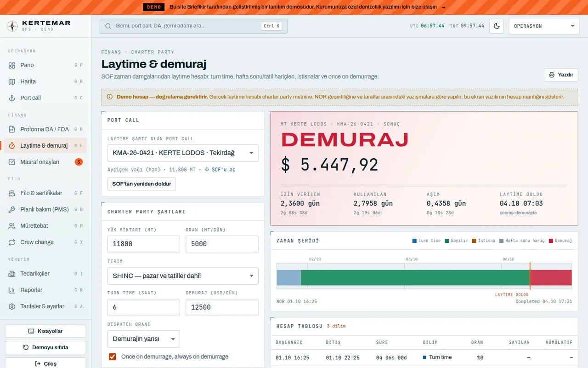This screenshot has width=588, height=368.
Task: Click the red demuraj timeline segment
Action: click(x=551, y=278)
